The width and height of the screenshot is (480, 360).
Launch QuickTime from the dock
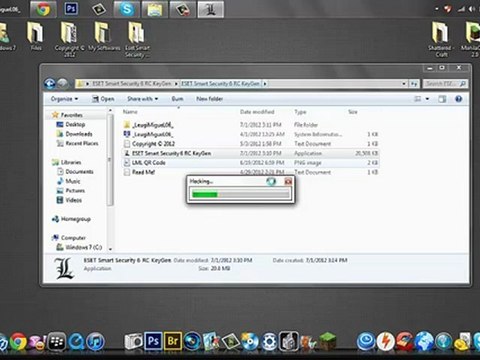pos(76,341)
